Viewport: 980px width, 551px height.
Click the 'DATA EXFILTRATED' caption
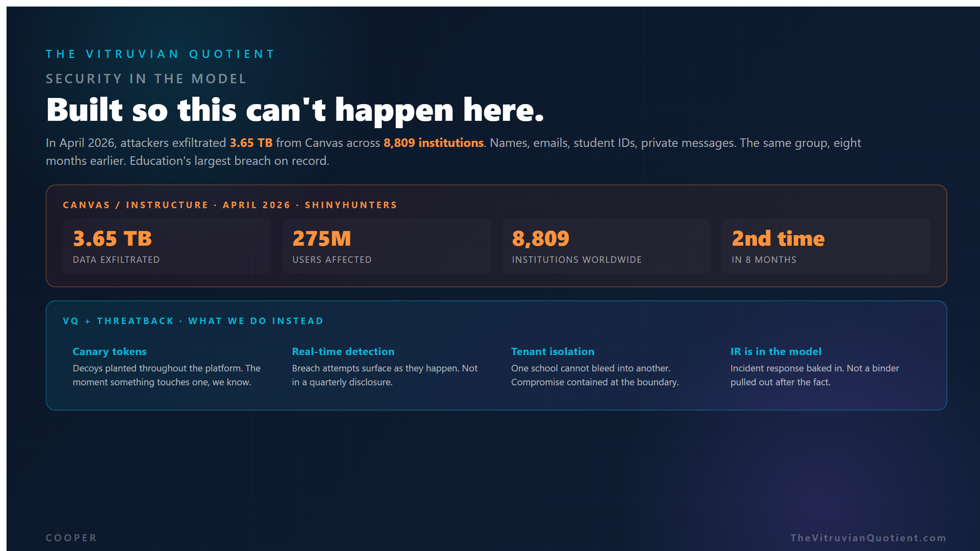pyautogui.click(x=116, y=260)
